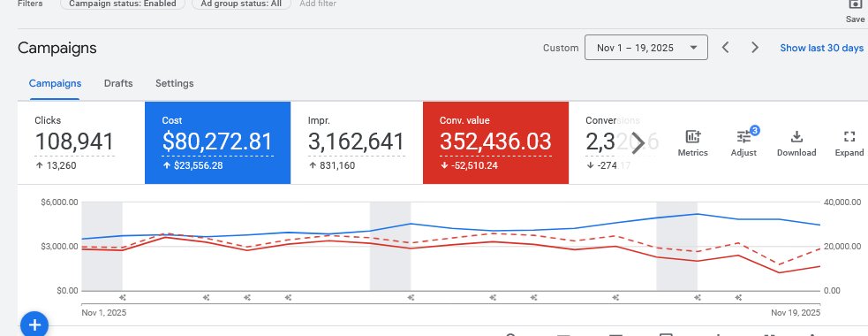868x336 pixels.
Task: Select the Impr. scorecard
Action: coord(357,142)
